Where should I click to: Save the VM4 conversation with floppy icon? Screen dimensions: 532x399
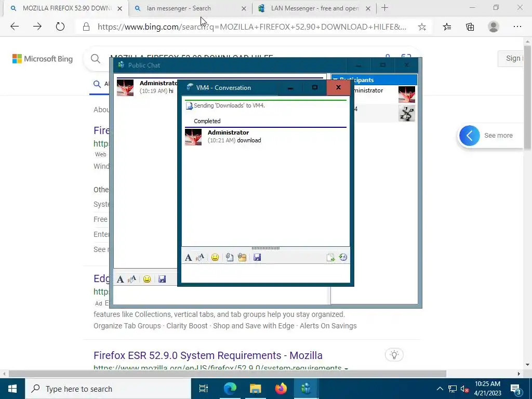(257, 258)
